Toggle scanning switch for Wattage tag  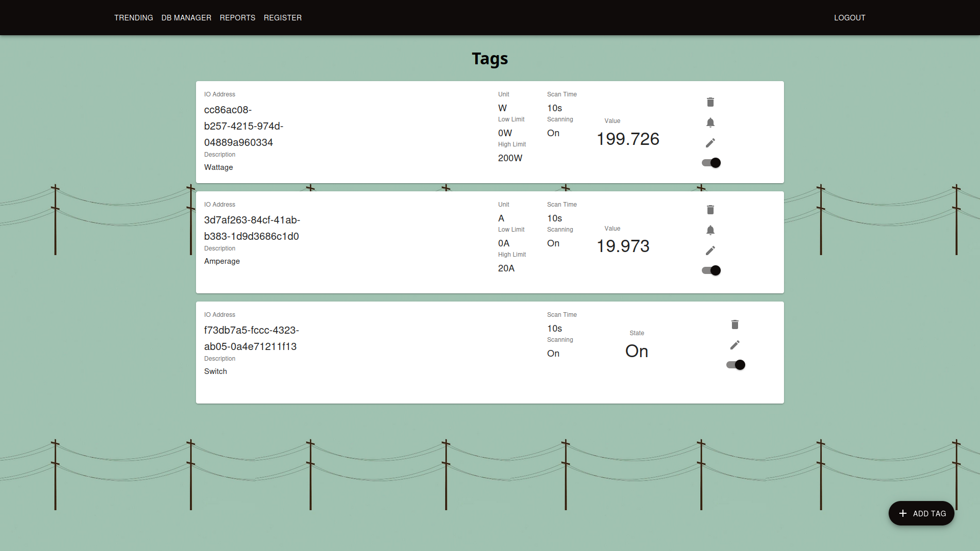coord(711,163)
